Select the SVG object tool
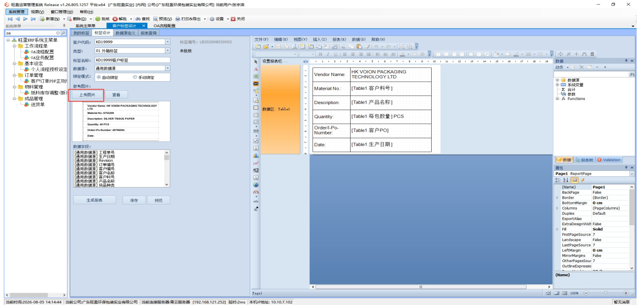 [256, 84]
